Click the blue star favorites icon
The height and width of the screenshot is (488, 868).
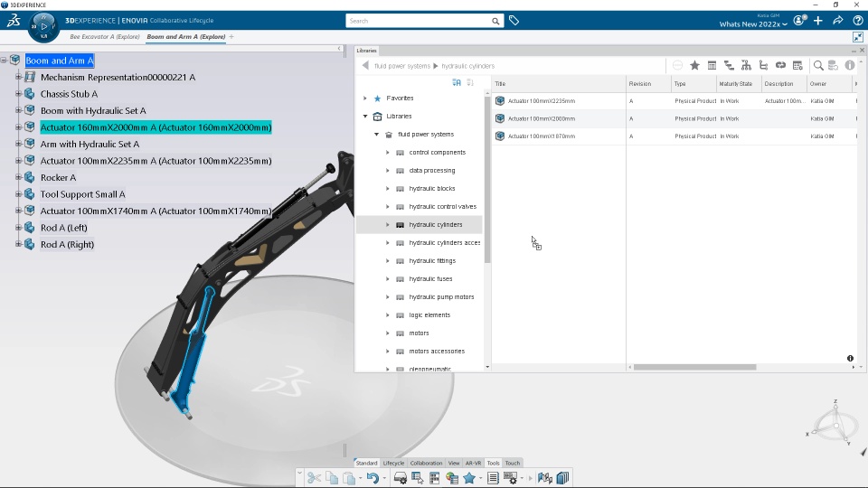pyautogui.click(x=469, y=478)
